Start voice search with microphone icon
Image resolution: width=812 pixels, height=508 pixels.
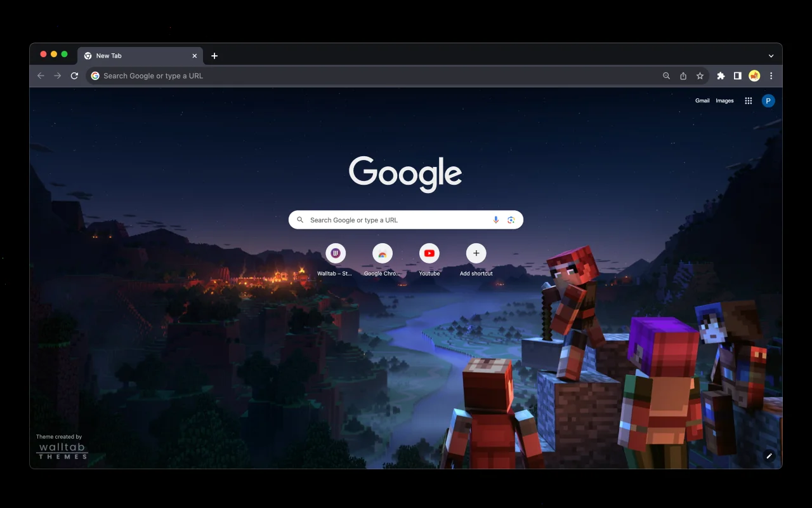(x=496, y=220)
